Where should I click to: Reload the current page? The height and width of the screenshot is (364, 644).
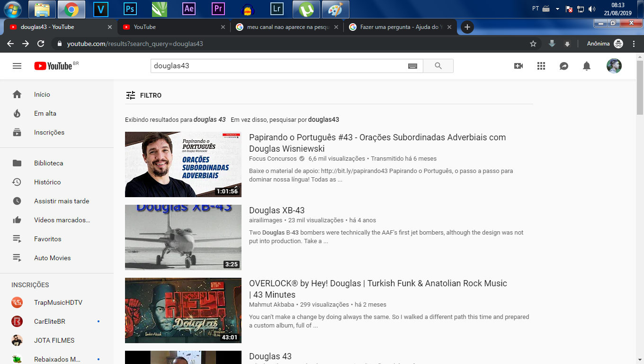tap(41, 44)
